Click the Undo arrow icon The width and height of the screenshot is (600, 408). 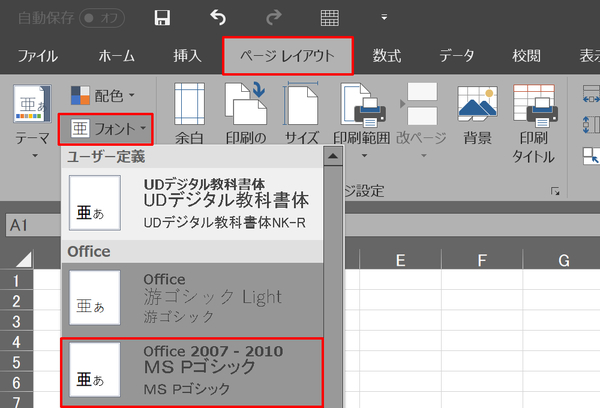click(218, 18)
